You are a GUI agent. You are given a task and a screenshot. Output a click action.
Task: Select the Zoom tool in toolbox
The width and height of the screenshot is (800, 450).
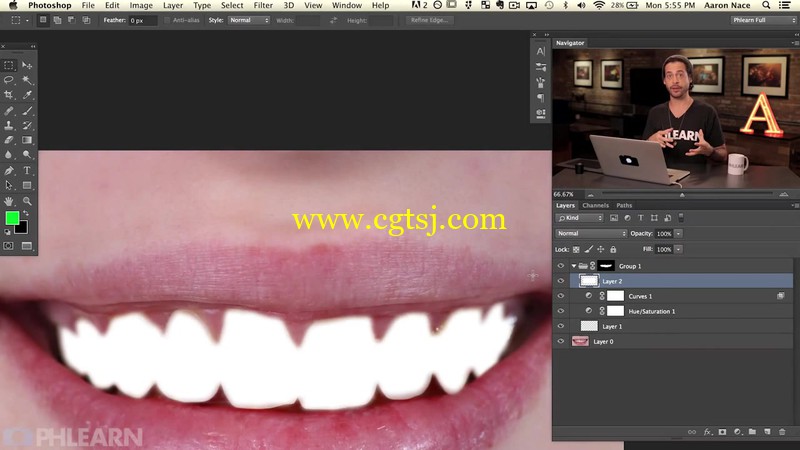click(27, 201)
